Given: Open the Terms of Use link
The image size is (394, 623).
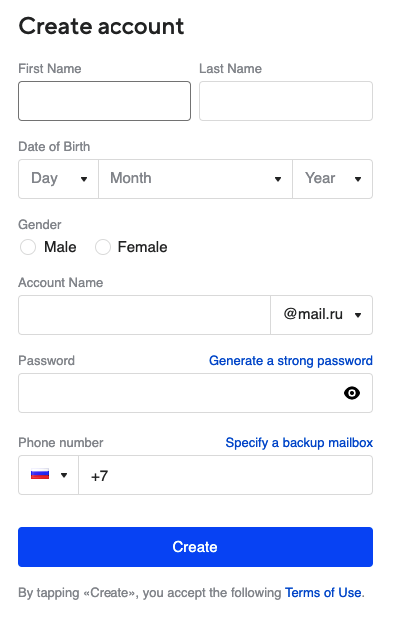Looking at the screenshot, I should pyautogui.click(x=323, y=592).
